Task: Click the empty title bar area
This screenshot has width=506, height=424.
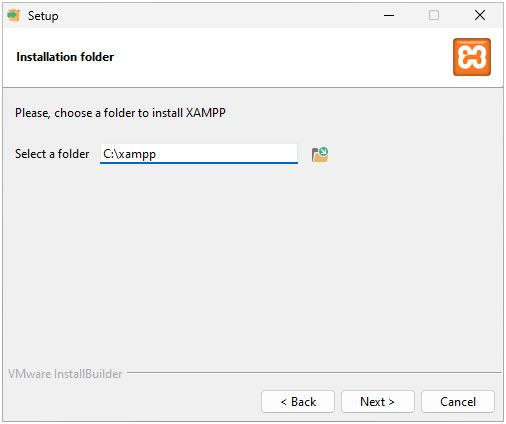Action: point(217,15)
